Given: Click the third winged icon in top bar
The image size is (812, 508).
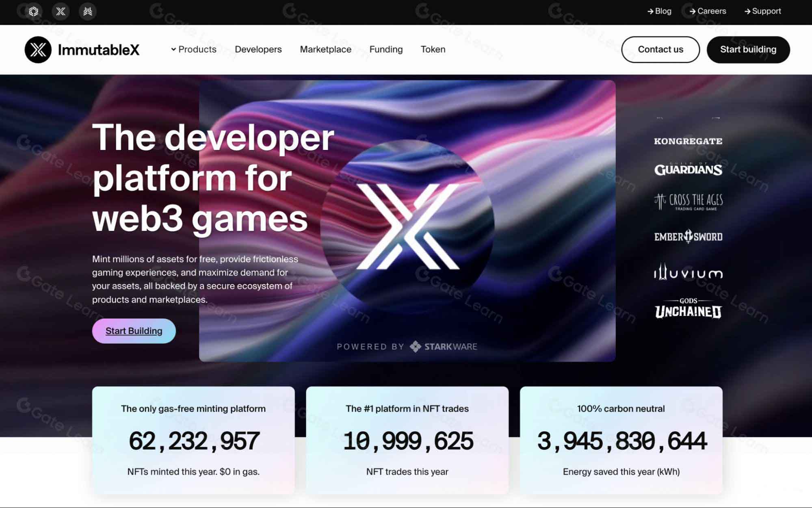Looking at the screenshot, I should (87, 11).
